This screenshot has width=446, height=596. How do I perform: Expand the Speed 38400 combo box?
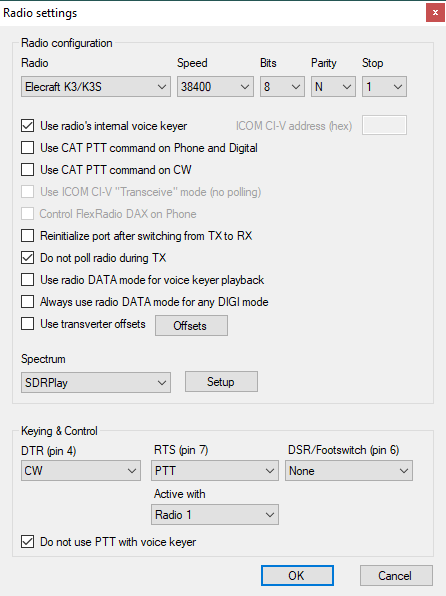215,87
